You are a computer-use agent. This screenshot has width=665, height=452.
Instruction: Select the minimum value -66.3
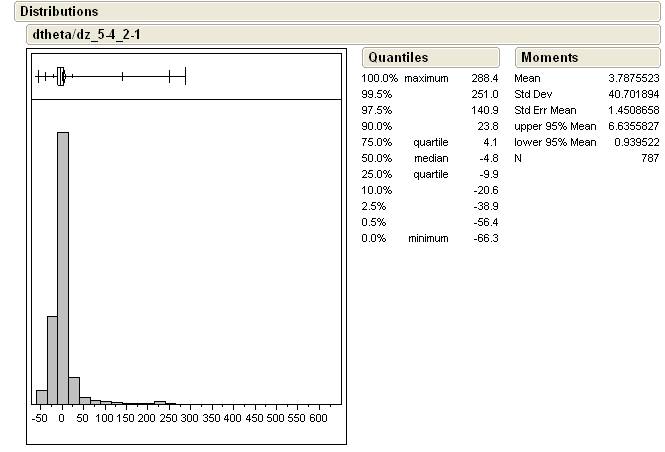coord(485,238)
